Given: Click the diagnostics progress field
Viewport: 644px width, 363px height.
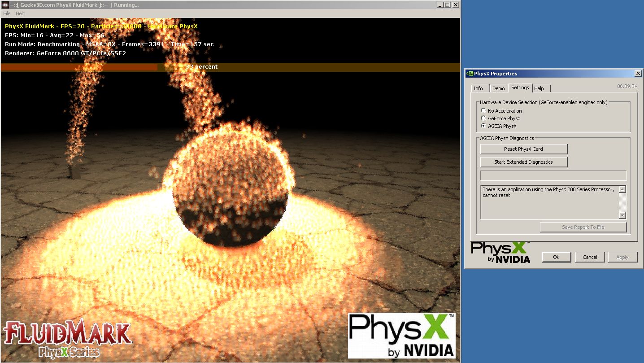Looking at the screenshot, I should click(553, 175).
